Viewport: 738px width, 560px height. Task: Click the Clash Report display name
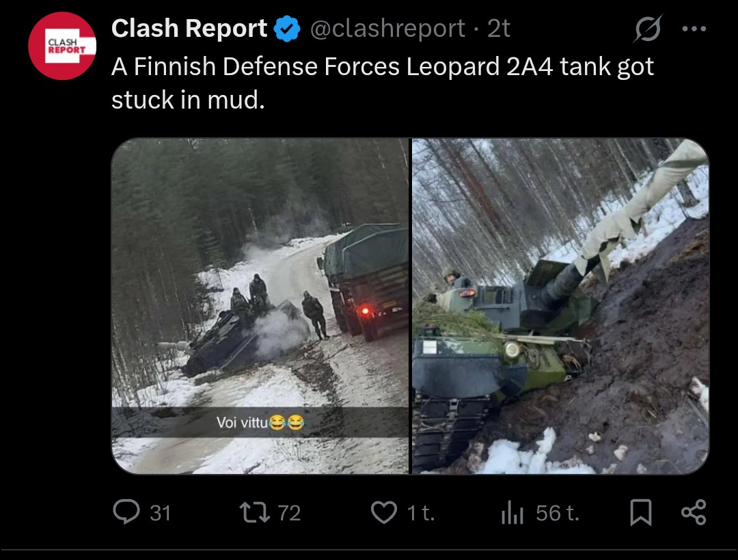coord(189,28)
